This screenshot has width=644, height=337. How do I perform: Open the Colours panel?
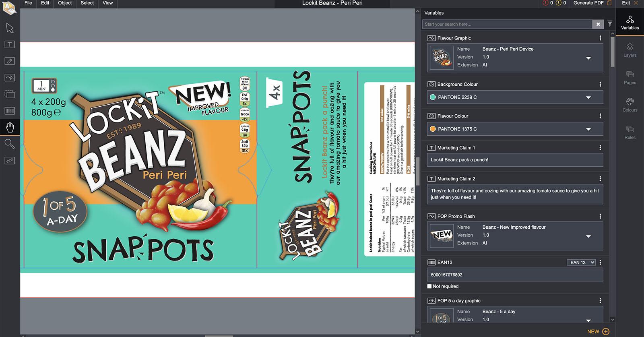tap(630, 105)
